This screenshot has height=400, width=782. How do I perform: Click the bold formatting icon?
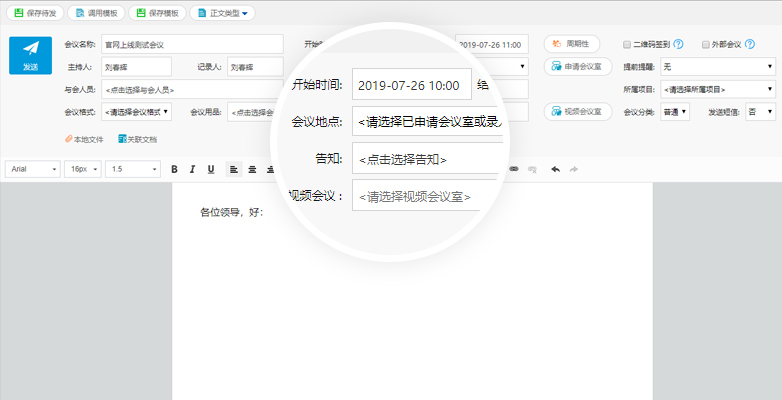click(174, 169)
